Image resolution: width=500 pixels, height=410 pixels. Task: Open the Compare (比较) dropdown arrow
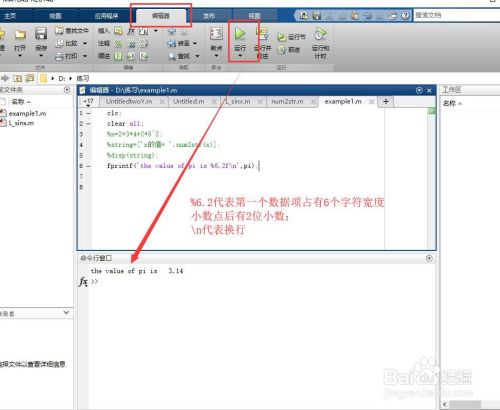(x=85, y=43)
